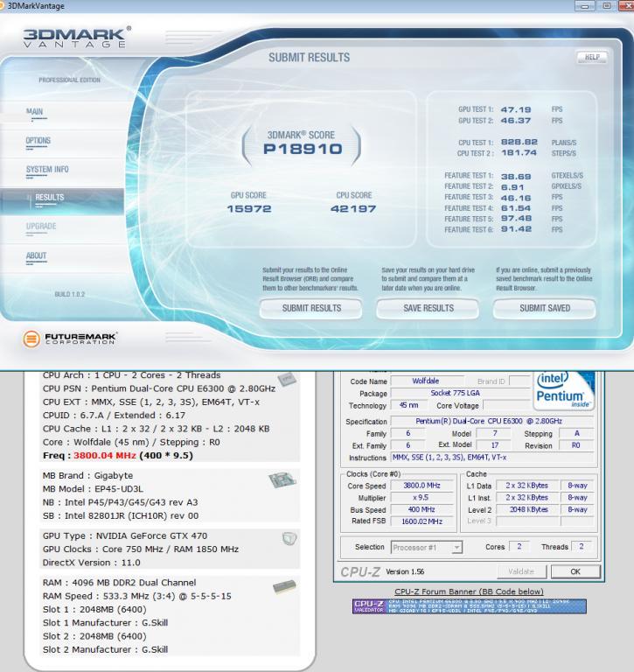Click the CPU Test 1 value 828.82
Screen dimensions: 634x672
[x=519, y=143]
